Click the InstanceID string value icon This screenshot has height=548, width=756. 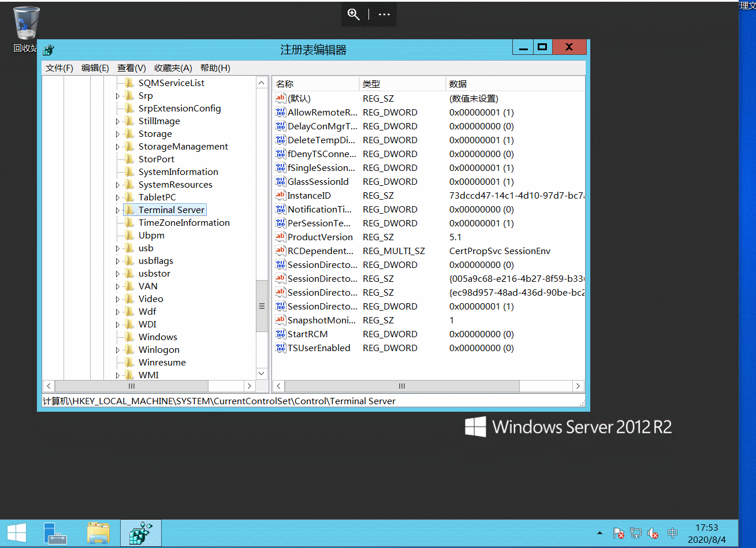281,196
